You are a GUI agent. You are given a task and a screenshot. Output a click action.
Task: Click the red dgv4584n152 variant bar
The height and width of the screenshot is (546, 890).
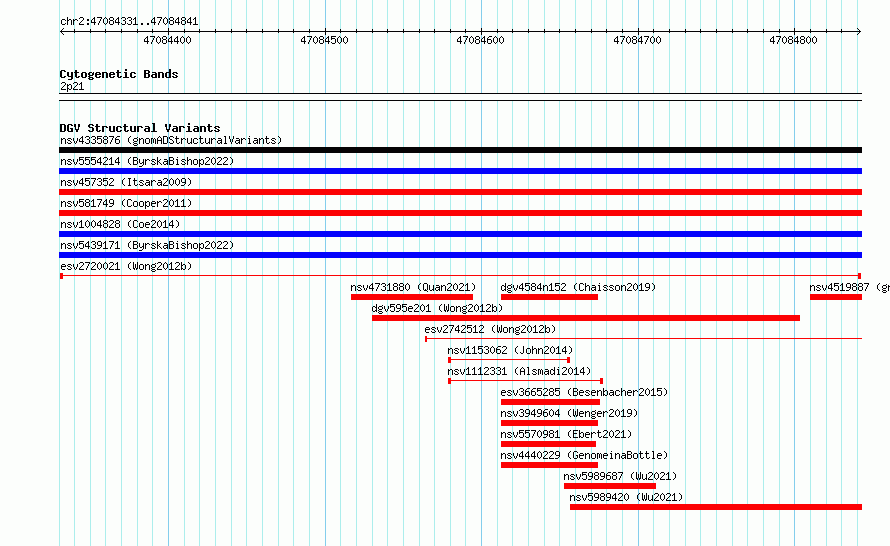pyautogui.click(x=549, y=297)
